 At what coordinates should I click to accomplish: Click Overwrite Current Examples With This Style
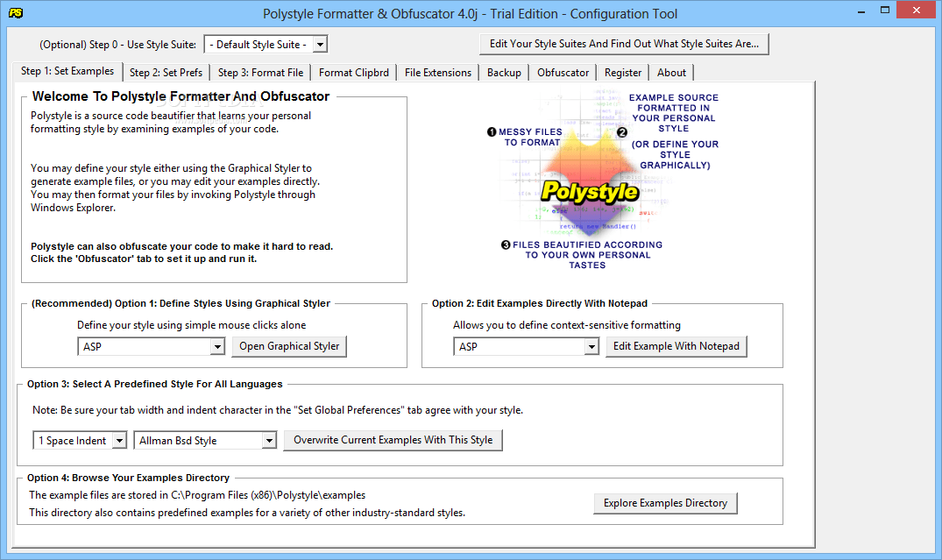coord(393,440)
